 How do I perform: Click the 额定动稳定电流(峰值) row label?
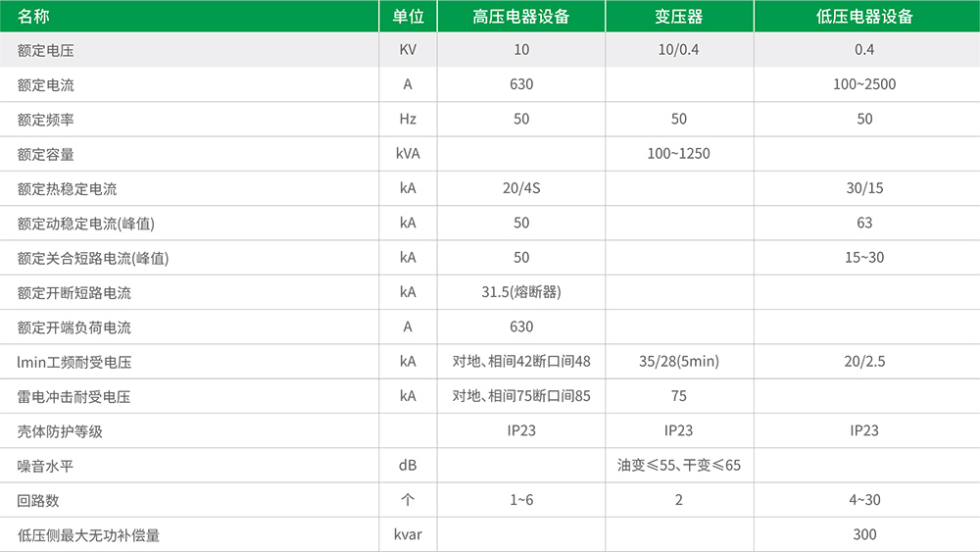point(86,224)
